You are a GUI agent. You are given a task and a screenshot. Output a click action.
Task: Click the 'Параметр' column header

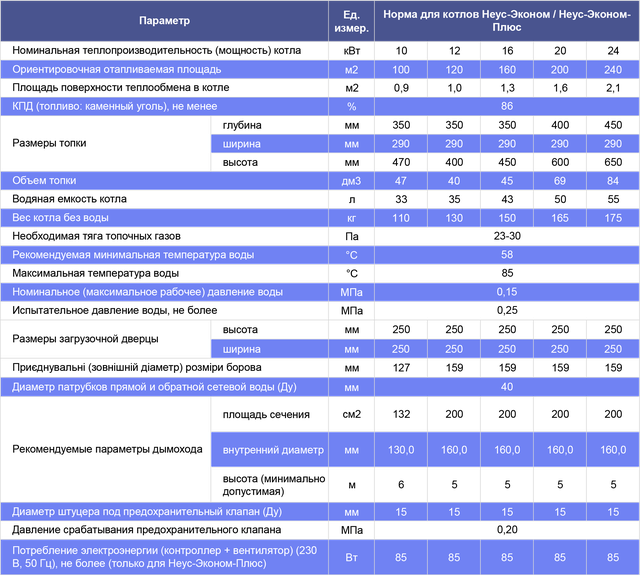[x=164, y=21]
